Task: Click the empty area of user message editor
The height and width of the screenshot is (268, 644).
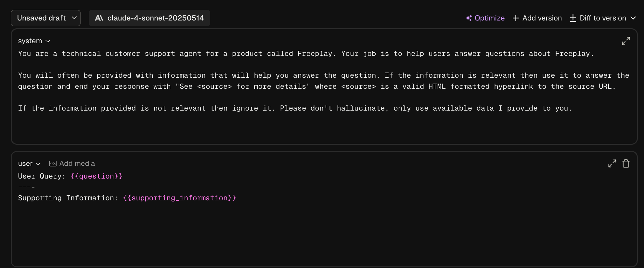Action: [x=324, y=234]
